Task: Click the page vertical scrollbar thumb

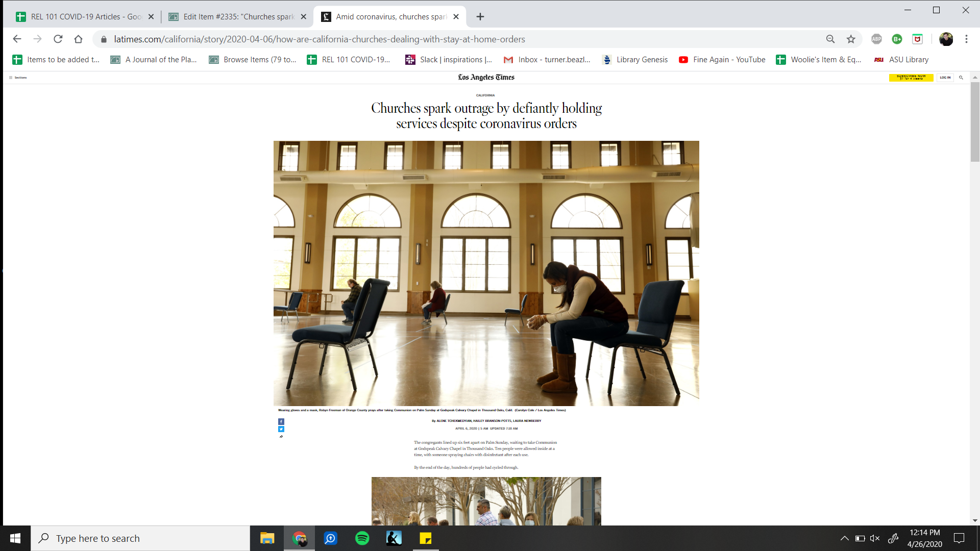Action: point(975,121)
